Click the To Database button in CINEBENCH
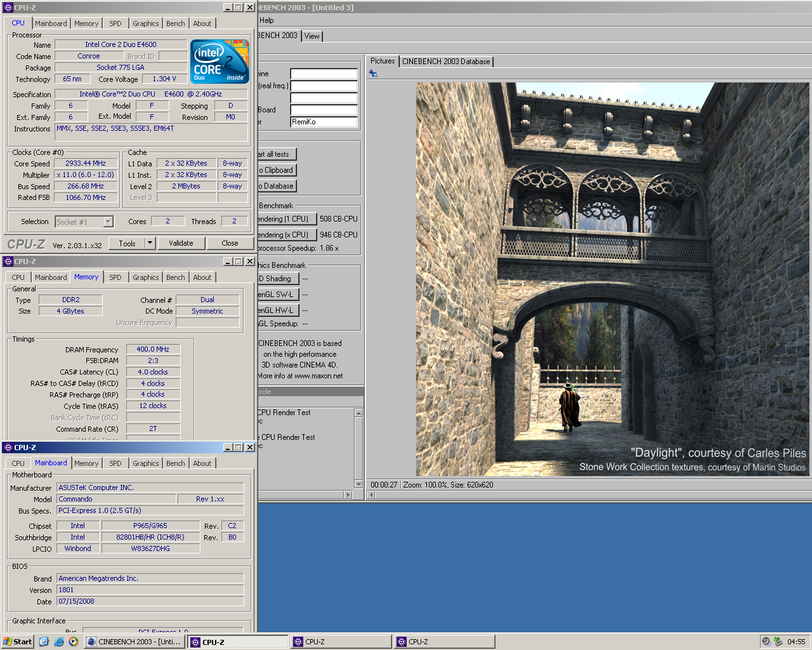The image size is (812, 650). point(277,186)
